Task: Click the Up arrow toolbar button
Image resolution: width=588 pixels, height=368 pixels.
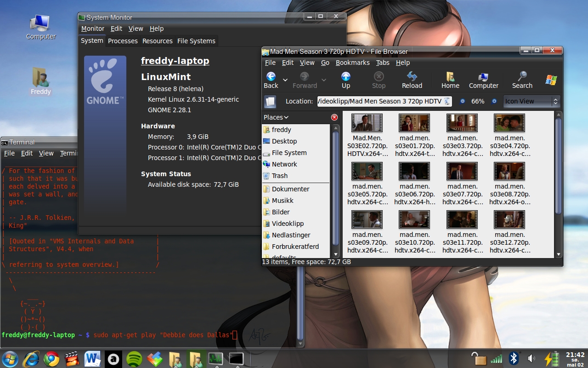Action: pyautogui.click(x=346, y=80)
